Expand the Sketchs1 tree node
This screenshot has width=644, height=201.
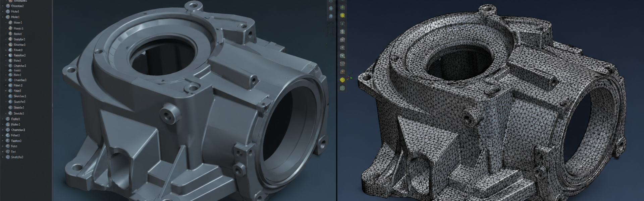3,157
